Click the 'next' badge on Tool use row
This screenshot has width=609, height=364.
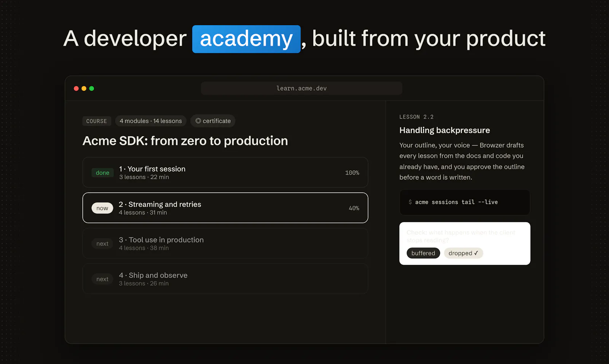point(102,243)
